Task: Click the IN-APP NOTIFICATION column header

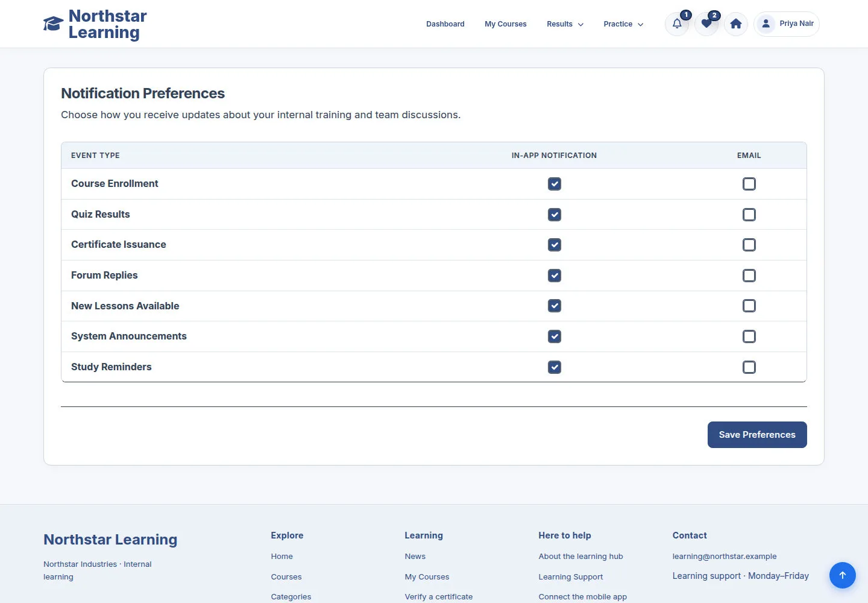Action: (555, 156)
